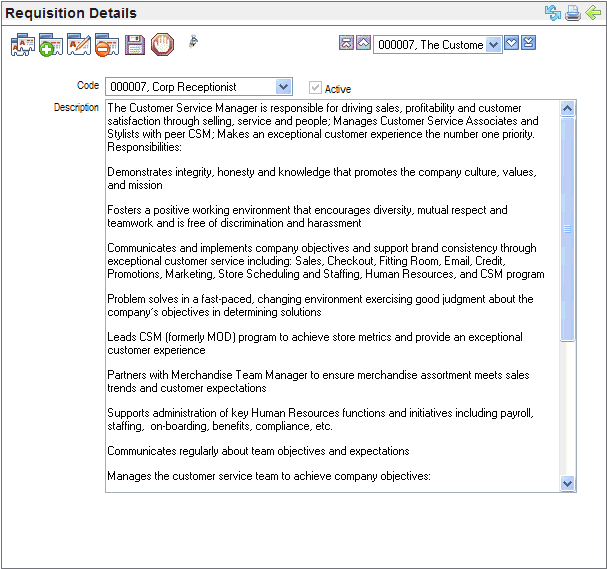Image resolution: width=607 pixels, height=569 pixels.
Task: Click text 'Demonstrates integrity, honesty and knowledge'
Action: click(219, 172)
